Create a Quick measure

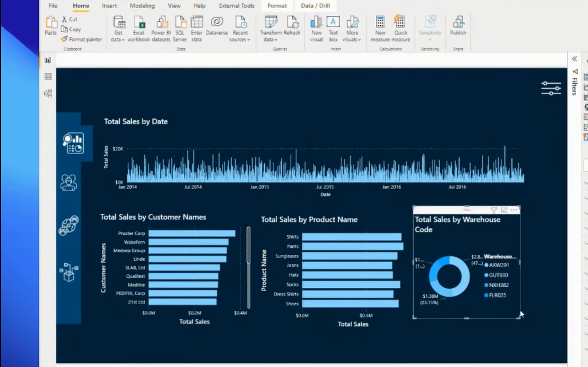pyautogui.click(x=401, y=29)
